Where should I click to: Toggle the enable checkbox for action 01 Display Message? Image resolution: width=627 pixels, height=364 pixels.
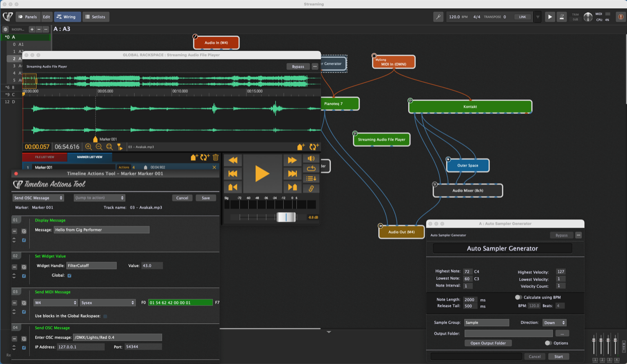[24, 240]
